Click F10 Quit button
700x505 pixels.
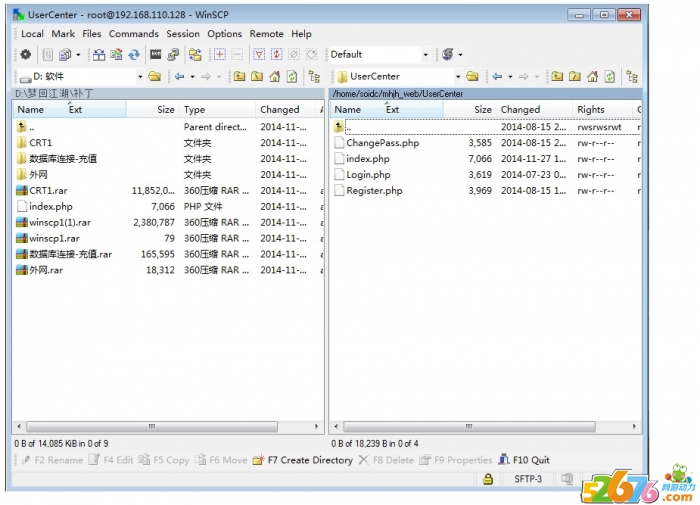[524, 460]
